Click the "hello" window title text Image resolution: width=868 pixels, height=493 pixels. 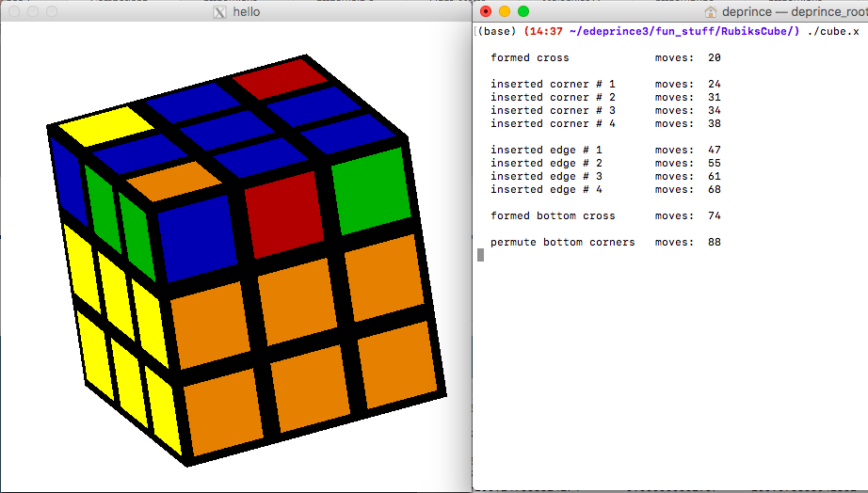tap(247, 12)
